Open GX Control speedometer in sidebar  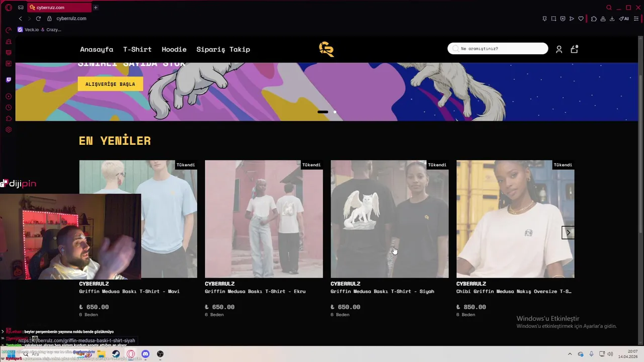tap(9, 31)
